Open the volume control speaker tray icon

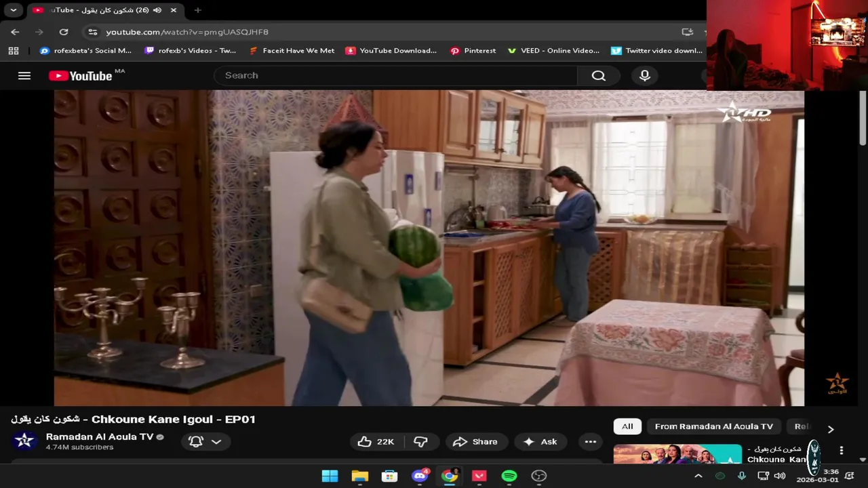[x=780, y=476]
